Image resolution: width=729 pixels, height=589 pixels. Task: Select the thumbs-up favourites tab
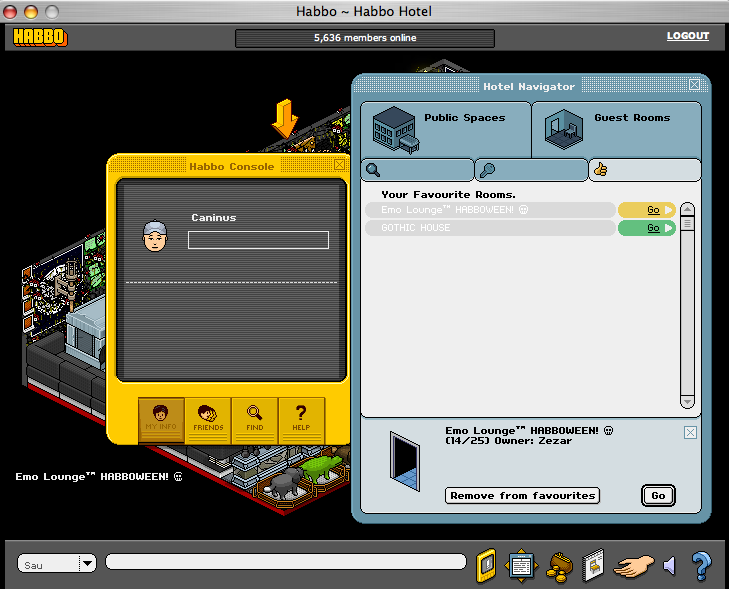tap(645, 170)
